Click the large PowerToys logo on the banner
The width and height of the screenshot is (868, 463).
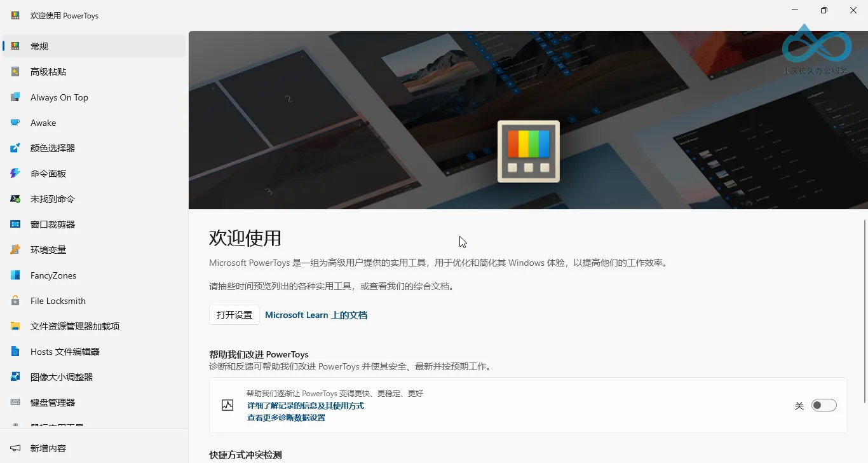point(529,151)
